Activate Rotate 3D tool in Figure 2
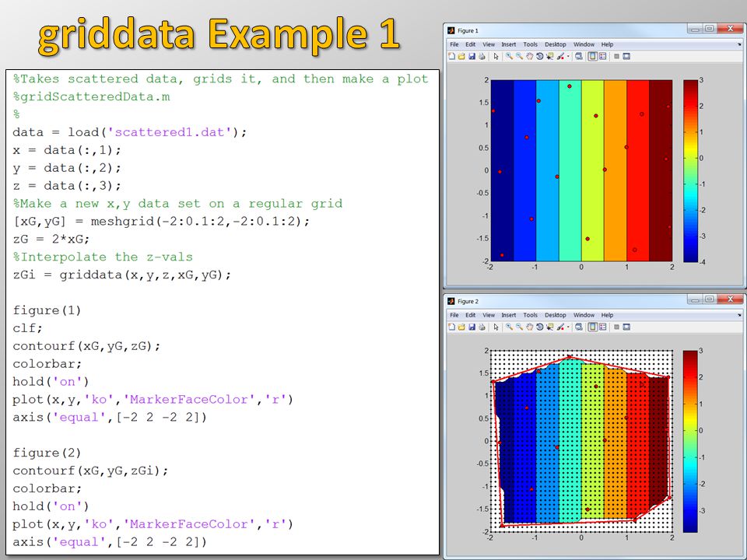747x560 pixels. click(540, 327)
